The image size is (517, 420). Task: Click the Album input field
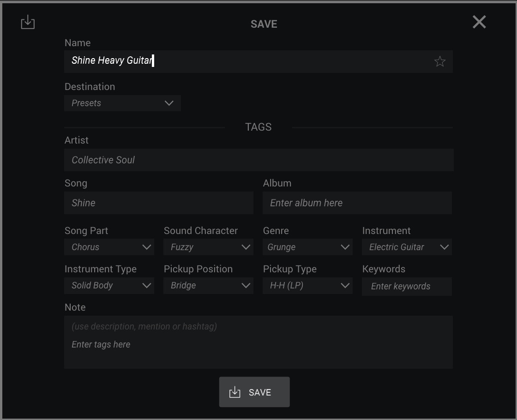pos(357,203)
